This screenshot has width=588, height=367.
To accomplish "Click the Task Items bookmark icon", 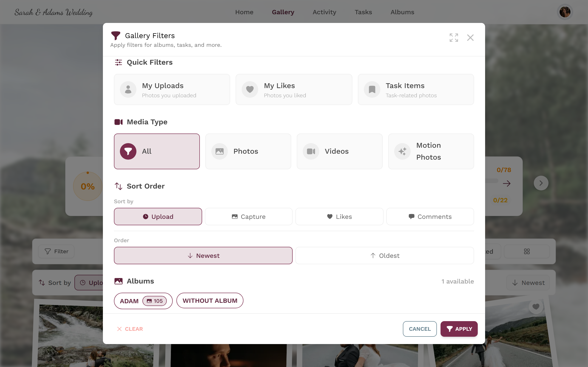I will (x=372, y=89).
